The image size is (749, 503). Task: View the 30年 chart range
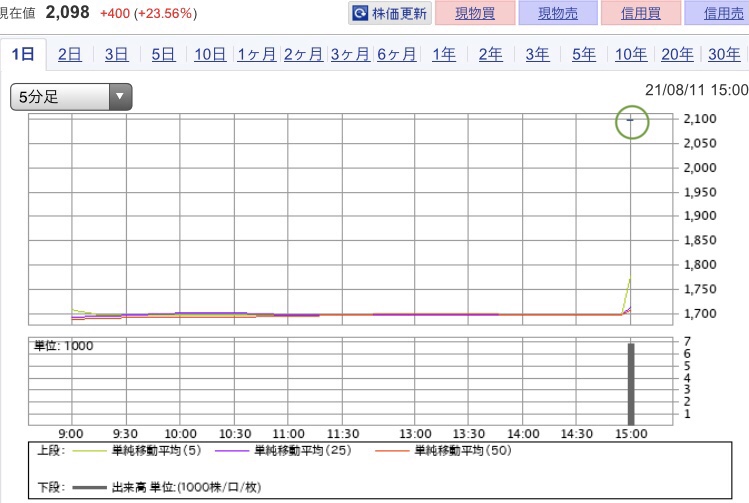[724, 54]
